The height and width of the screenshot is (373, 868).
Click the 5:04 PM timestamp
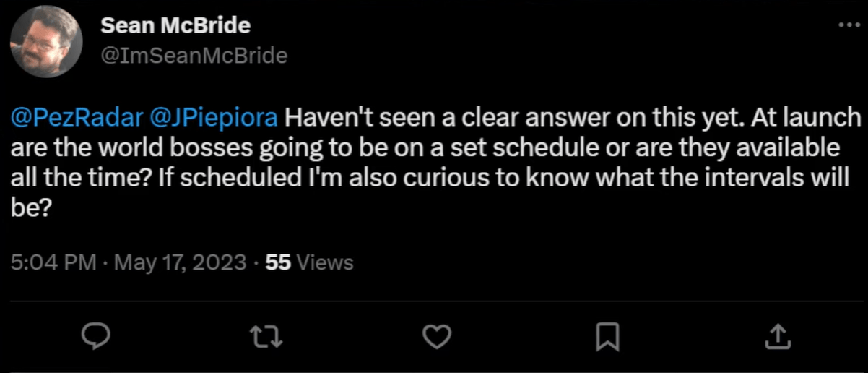click(x=54, y=262)
